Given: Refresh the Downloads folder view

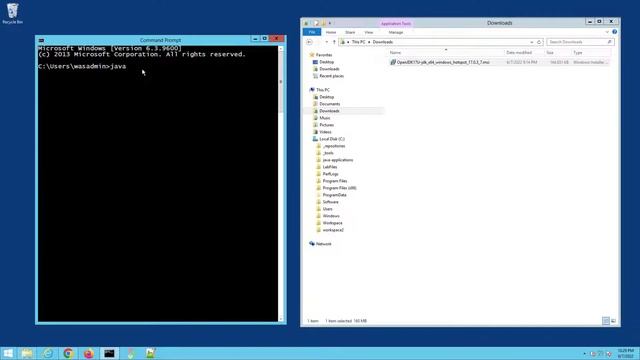Looking at the screenshot, I should coord(539,42).
